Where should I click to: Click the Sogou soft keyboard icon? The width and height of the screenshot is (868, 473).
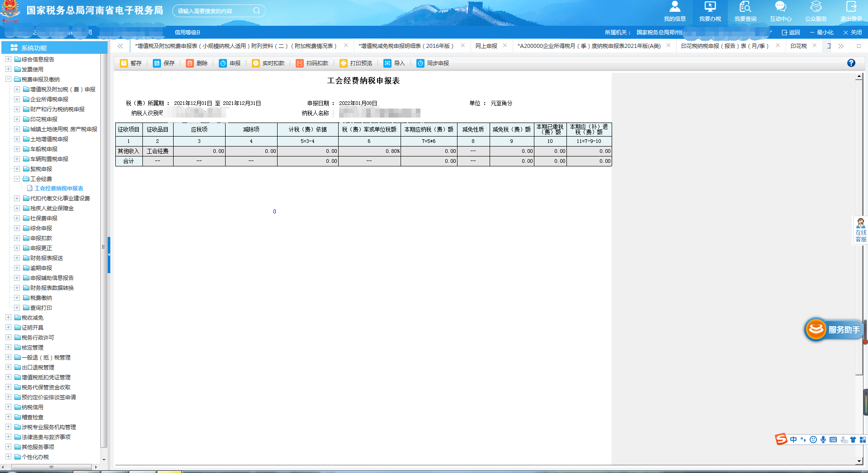833,440
